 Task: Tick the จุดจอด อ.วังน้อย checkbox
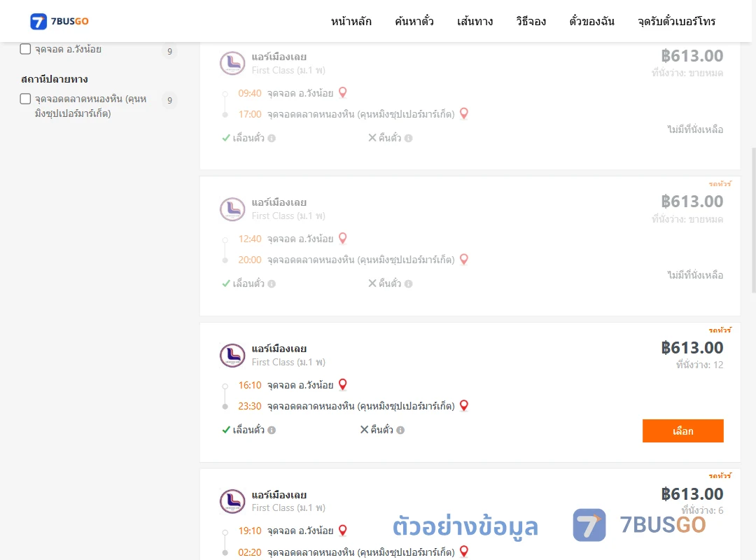26,49
